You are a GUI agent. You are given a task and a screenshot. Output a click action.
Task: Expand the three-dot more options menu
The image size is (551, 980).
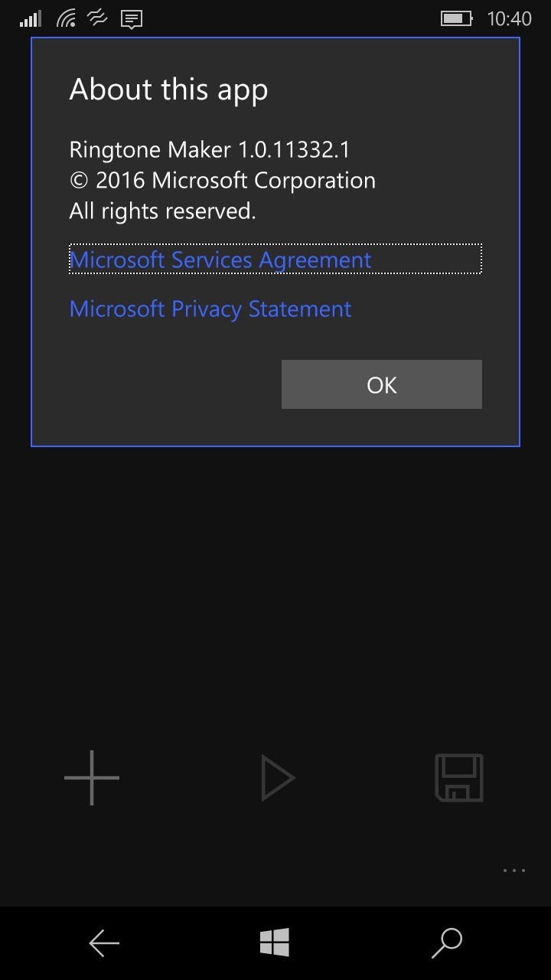[x=514, y=871]
